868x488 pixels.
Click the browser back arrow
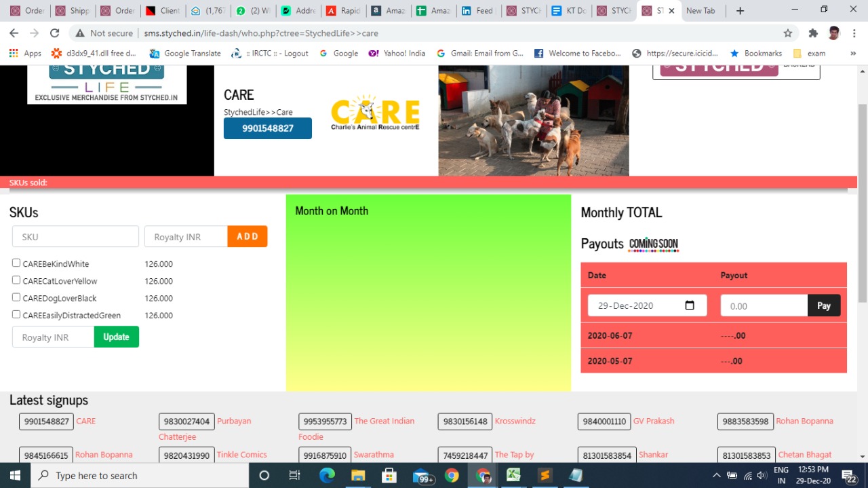[14, 33]
